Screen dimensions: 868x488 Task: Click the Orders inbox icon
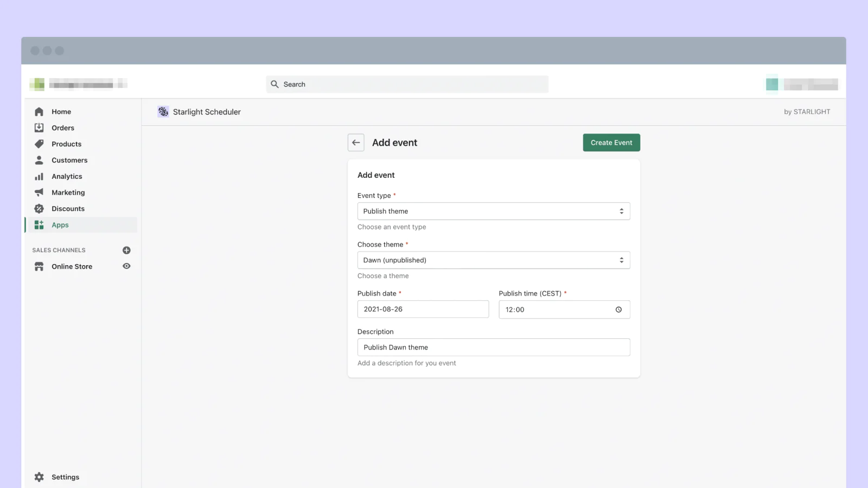pyautogui.click(x=39, y=128)
